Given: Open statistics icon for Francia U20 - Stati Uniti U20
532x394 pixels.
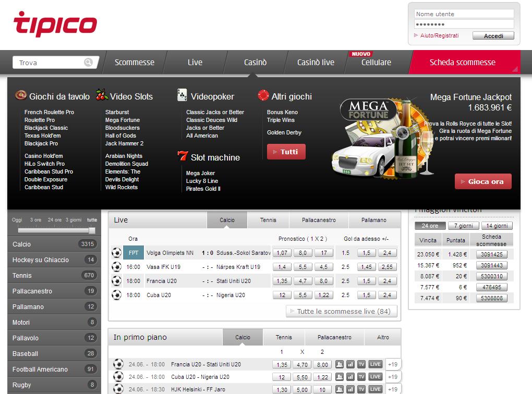Looking at the screenshot, I should click(350, 364).
